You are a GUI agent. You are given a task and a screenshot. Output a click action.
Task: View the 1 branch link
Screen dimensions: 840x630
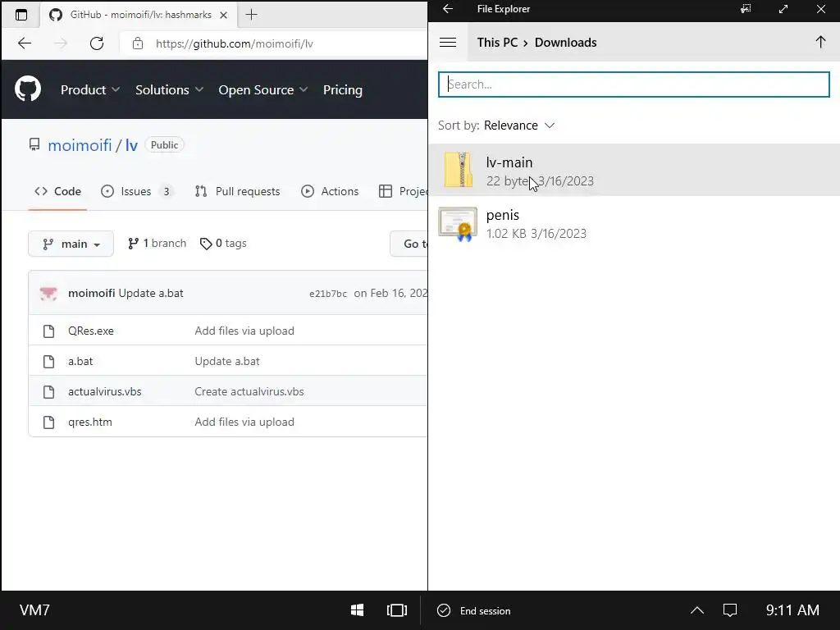tap(157, 243)
